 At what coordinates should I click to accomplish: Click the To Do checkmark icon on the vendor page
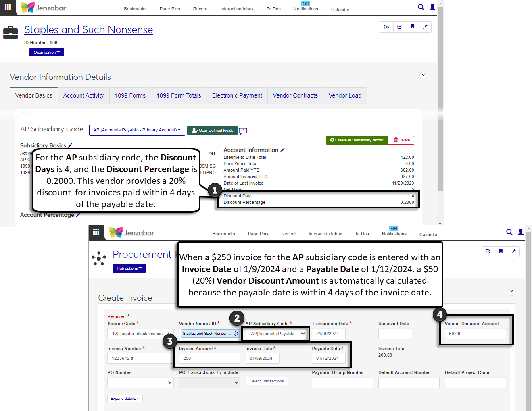(x=399, y=27)
